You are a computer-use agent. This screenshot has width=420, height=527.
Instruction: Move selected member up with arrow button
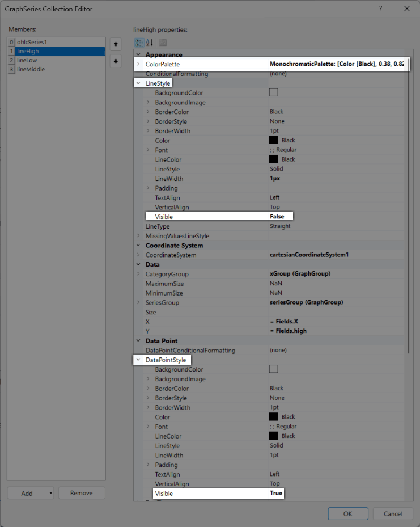point(116,44)
